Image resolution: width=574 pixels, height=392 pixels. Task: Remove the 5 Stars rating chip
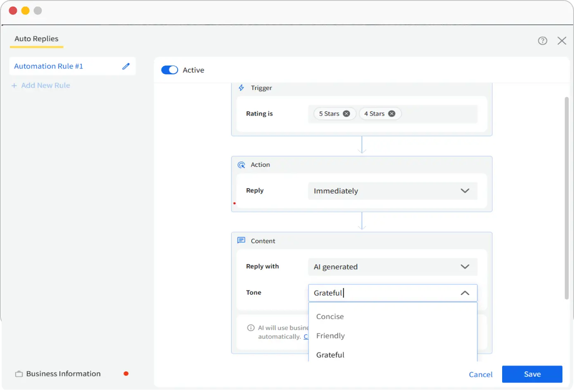346,113
